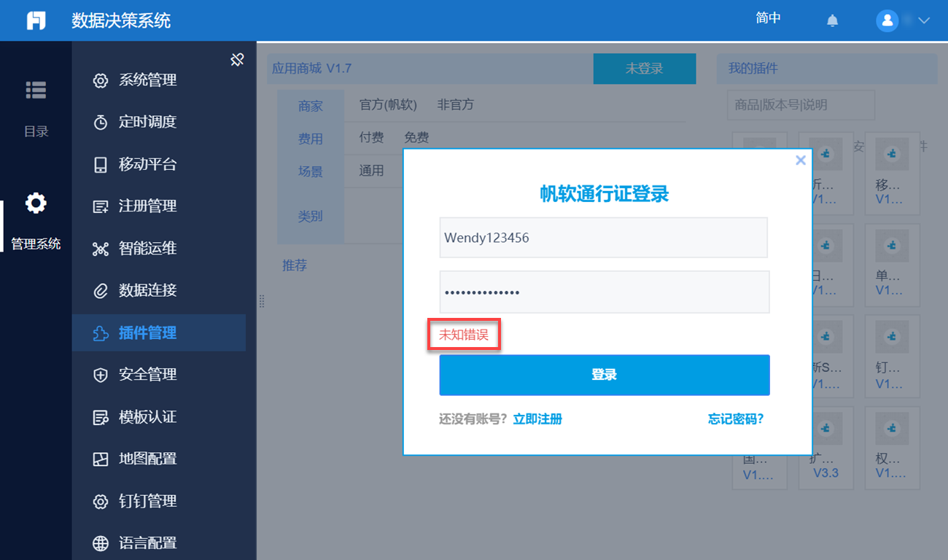The height and width of the screenshot is (560, 948).
Task: Click the 数据连接 link icon
Action: [x=101, y=291]
